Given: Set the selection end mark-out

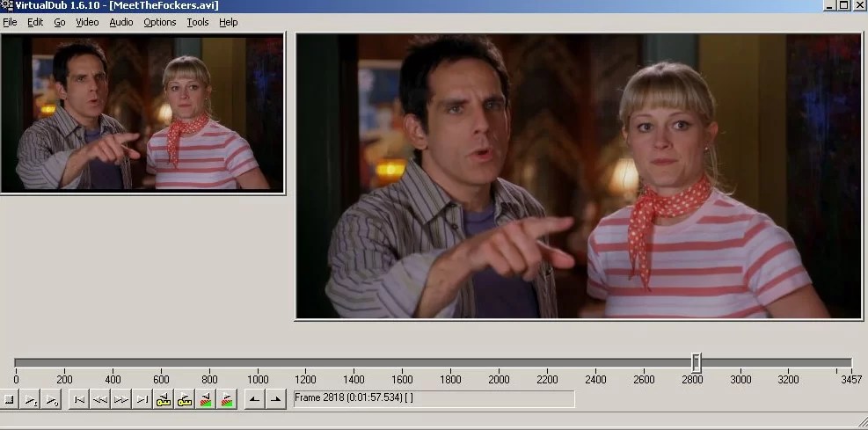Looking at the screenshot, I should pos(275,399).
